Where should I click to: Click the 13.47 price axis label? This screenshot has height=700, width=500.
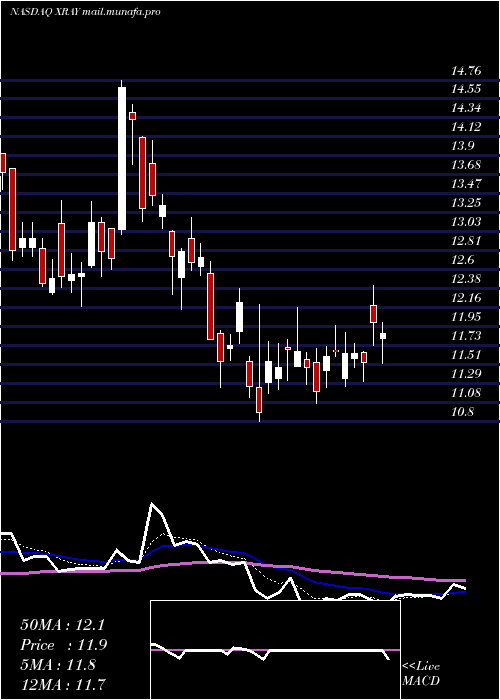coord(466,184)
